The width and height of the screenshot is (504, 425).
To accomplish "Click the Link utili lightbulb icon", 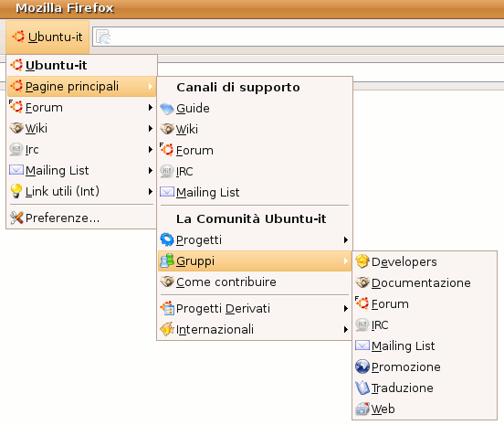I will point(16,191).
